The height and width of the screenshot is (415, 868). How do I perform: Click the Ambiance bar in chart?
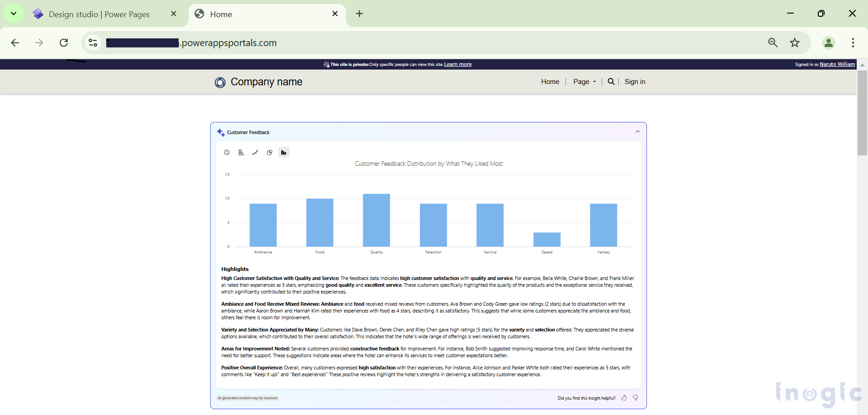[263, 225]
